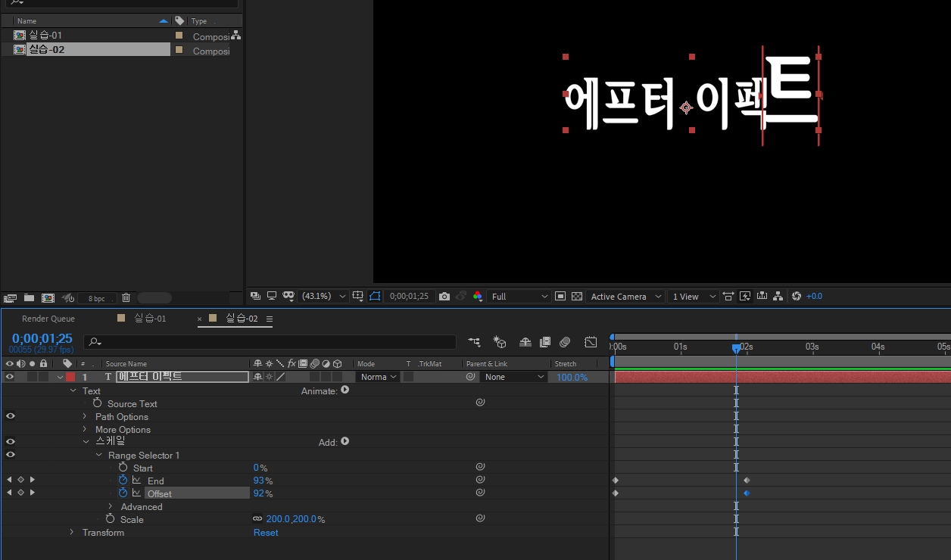
Task: Click the Offset value 92%
Action: 263,493
